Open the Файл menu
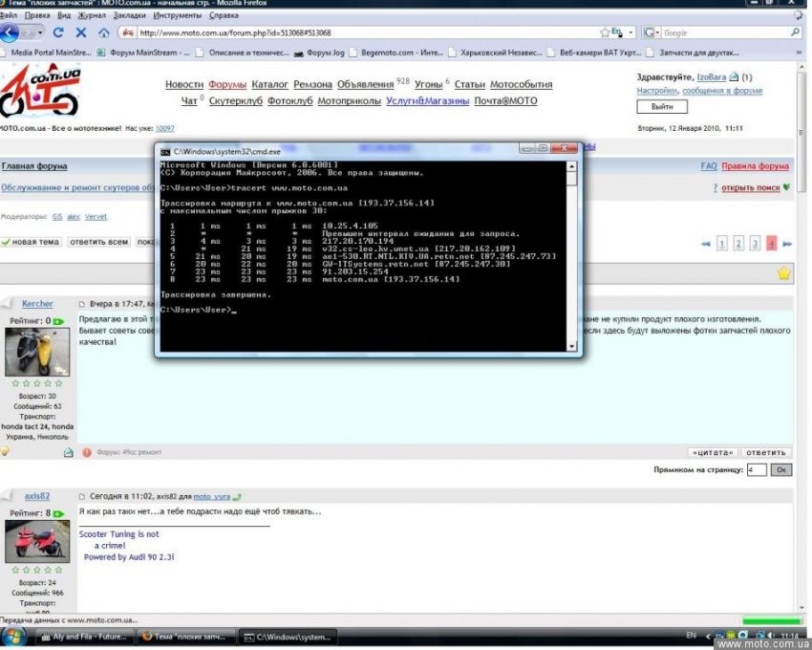 pos(8,15)
